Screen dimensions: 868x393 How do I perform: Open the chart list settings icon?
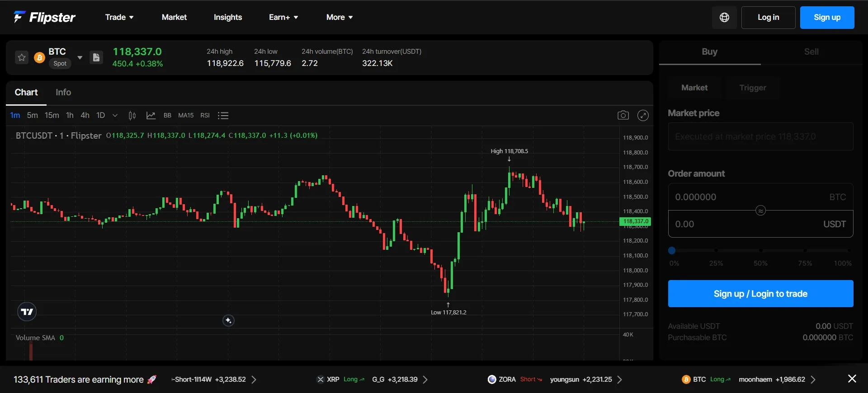point(223,116)
